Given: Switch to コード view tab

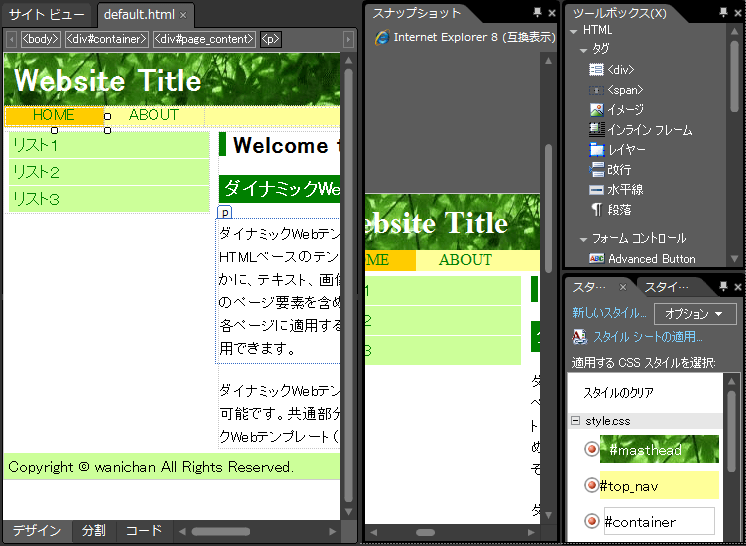Looking at the screenshot, I should (144, 531).
